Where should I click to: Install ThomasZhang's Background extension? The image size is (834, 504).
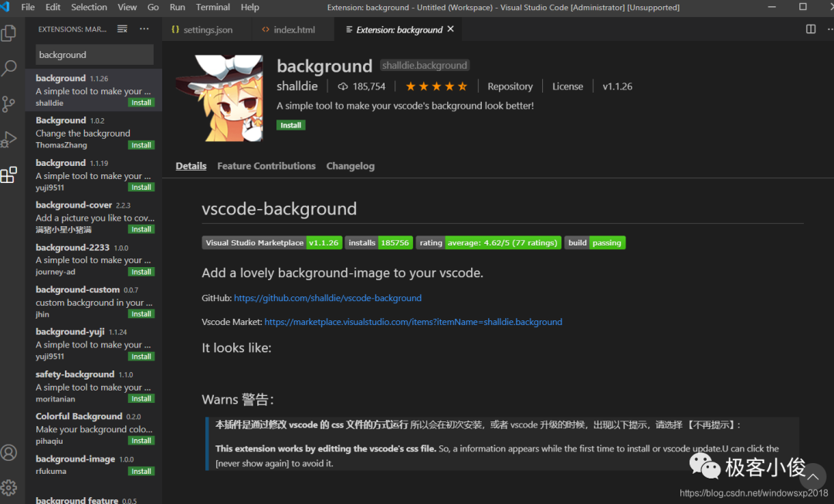(x=141, y=145)
